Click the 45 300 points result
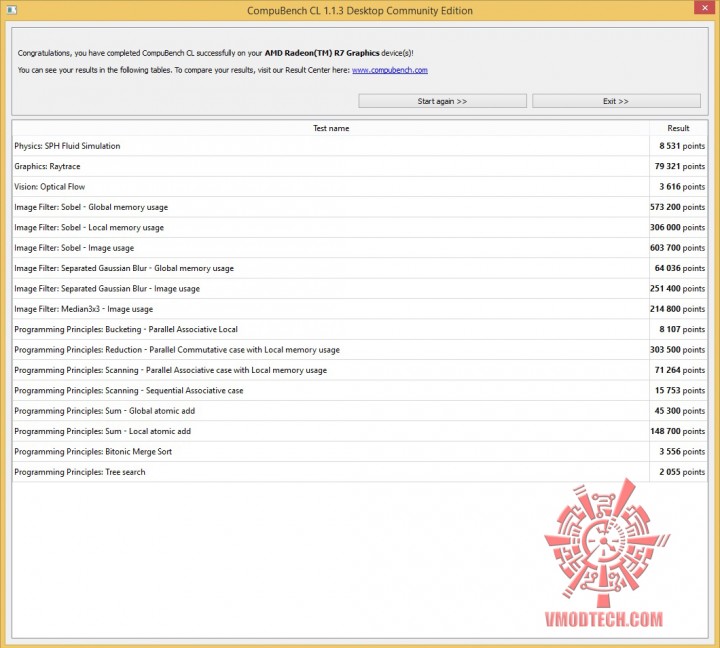 point(680,411)
